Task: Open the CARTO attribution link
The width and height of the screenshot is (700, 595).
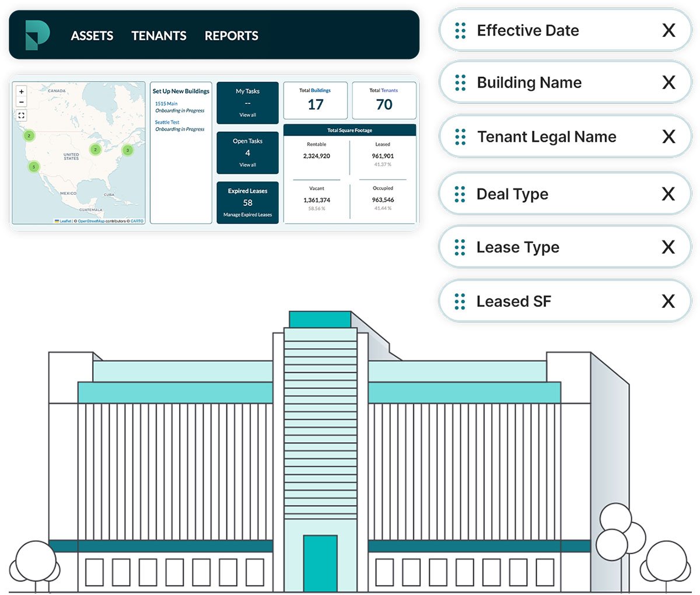Action: click(137, 221)
